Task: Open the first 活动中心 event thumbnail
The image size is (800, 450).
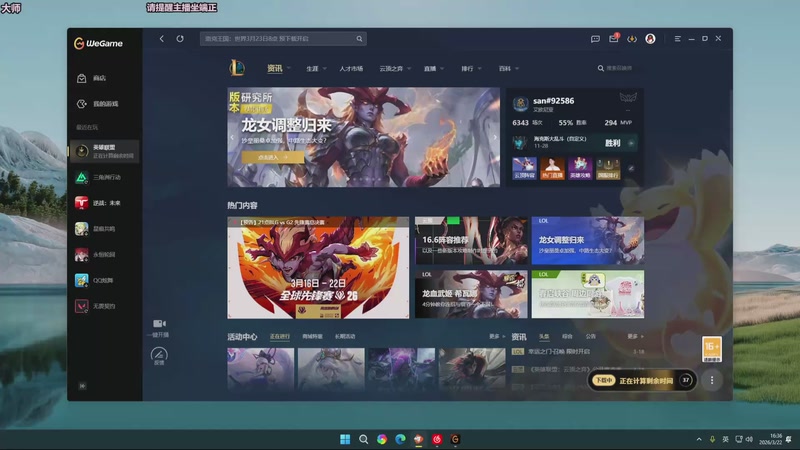Action: pos(261,369)
